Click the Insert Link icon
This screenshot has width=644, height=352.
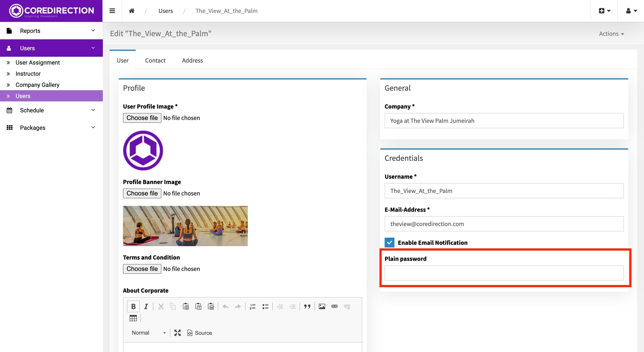335,306
